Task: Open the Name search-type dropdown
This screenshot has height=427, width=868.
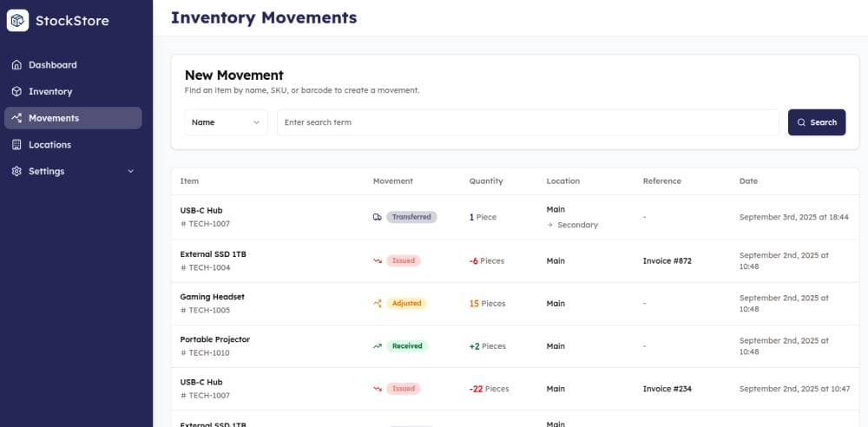Action: pyautogui.click(x=226, y=122)
